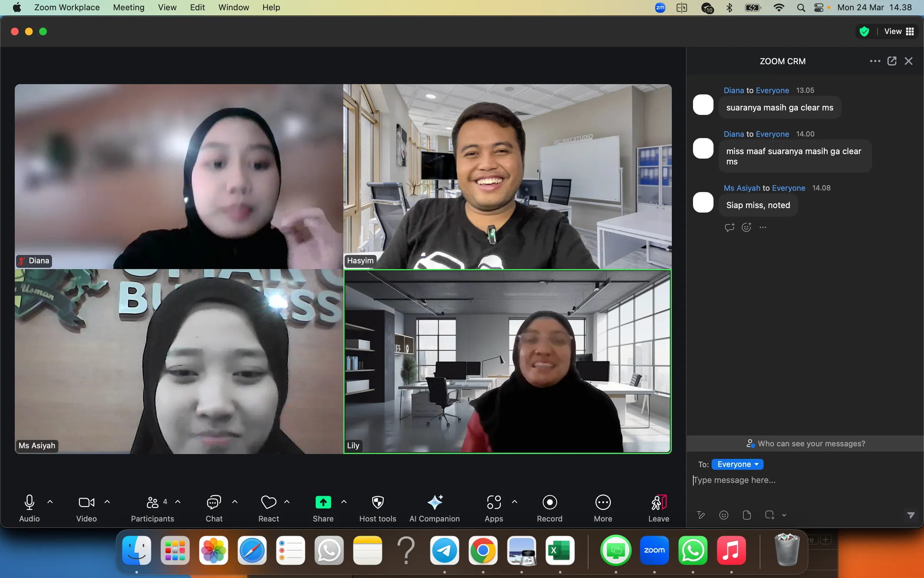Screen dimensions: 924x578
Task: Attach a file in chat
Action: point(747,515)
